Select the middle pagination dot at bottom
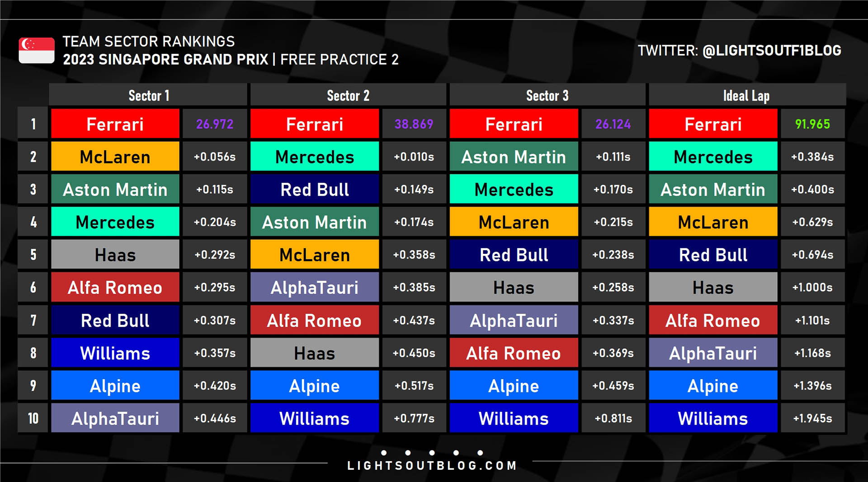 click(432, 453)
